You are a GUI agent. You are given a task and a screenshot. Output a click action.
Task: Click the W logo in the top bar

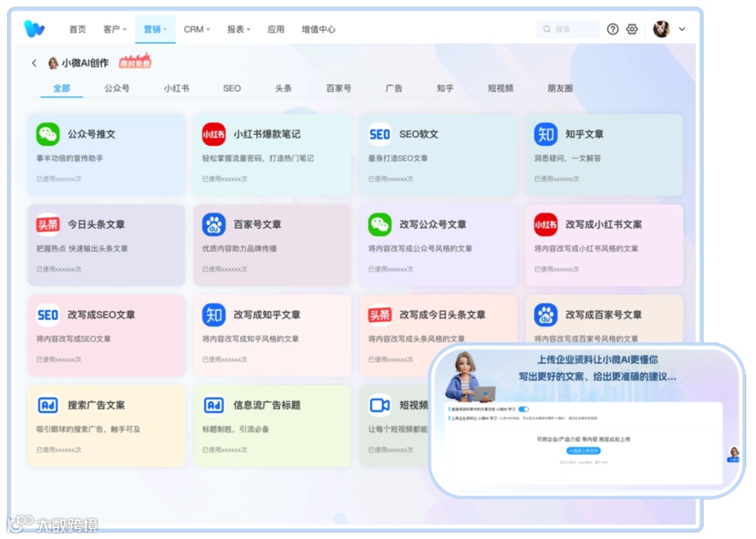[x=34, y=29]
